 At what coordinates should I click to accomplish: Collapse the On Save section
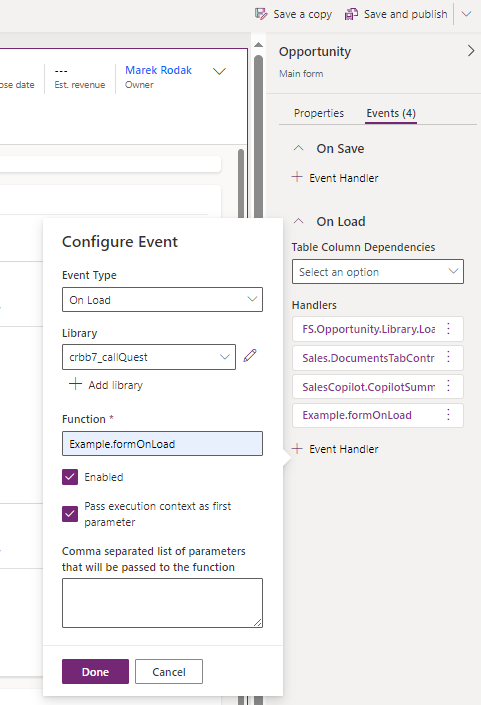pyautogui.click(x=298, y=148)
